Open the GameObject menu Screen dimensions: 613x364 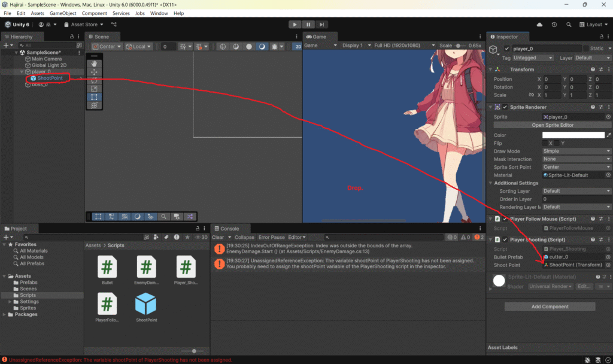tap(63, 13)
